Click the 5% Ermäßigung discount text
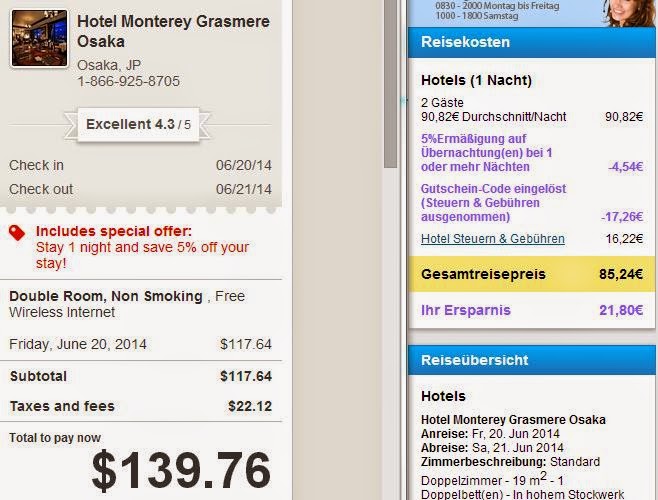This screenshot has width=658, height=500. click(487, 153)
